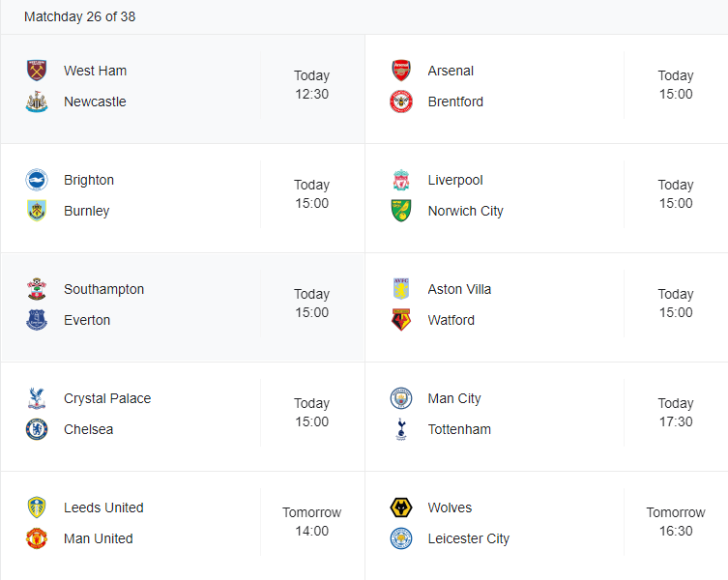Image resolution: width=728 pixels, height=580 pixels.
Task: Open the Aston Villa team link
Action: (x=459, y=289)
